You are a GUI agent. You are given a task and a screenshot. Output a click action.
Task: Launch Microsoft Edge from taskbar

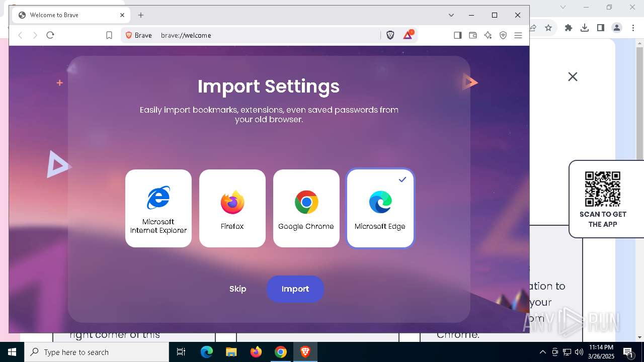[x=207, y=352]
